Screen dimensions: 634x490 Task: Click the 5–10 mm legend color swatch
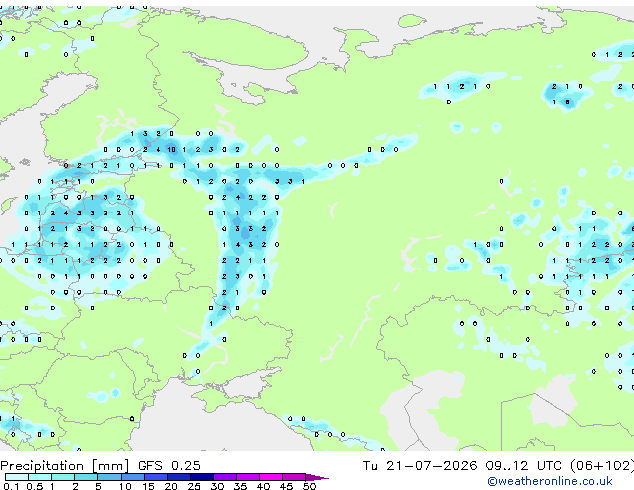tap(109, 477)
